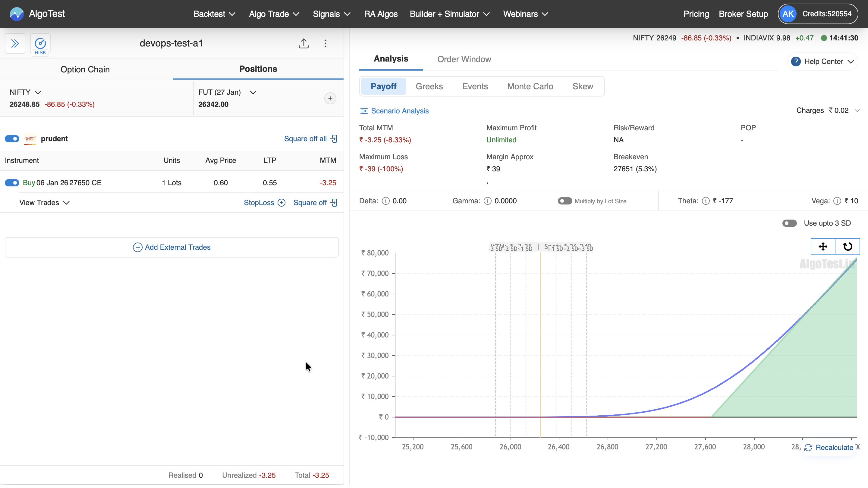Expand the Charges dropdown
This screenshot has width=868, height=488.
tap(857, 111)
